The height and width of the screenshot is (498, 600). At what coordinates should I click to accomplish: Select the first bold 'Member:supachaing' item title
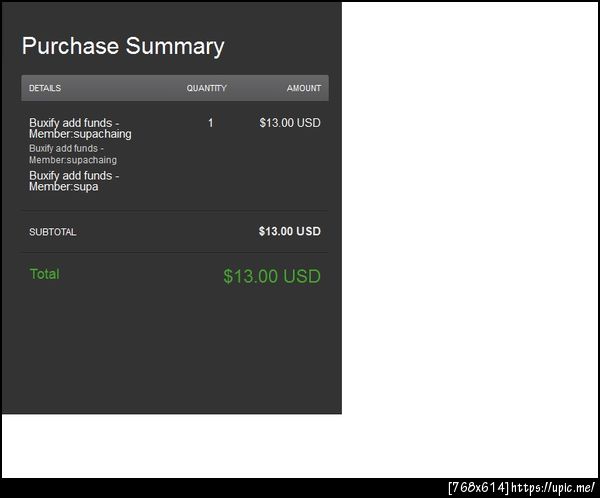80,134
